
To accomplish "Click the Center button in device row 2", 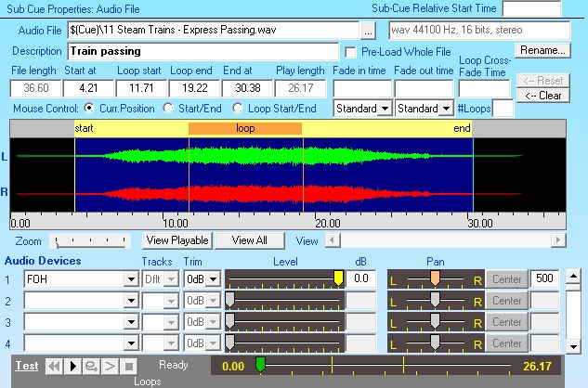I will point(507,301).
